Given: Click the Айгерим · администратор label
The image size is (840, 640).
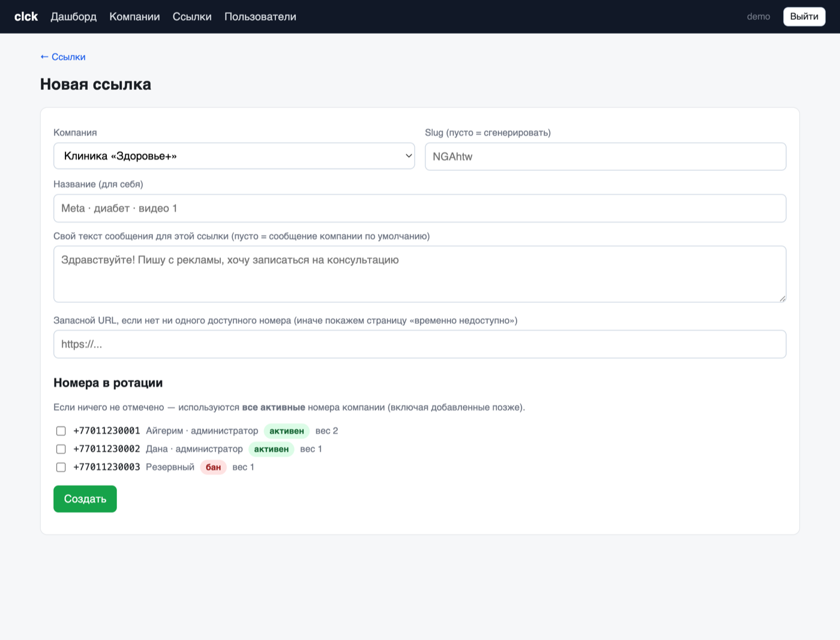Looking at the screenshot, I should pyautogui.click(x=202, y=431).
